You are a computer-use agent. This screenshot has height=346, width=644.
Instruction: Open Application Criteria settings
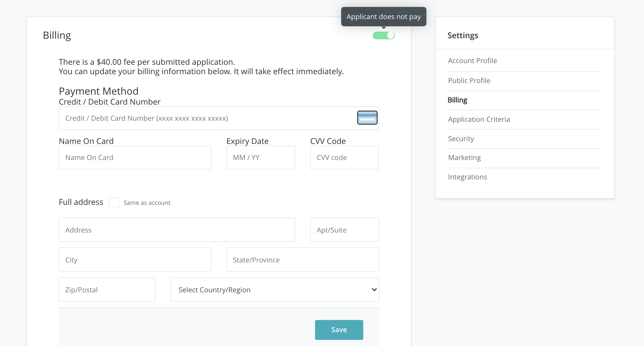point(479,119)
